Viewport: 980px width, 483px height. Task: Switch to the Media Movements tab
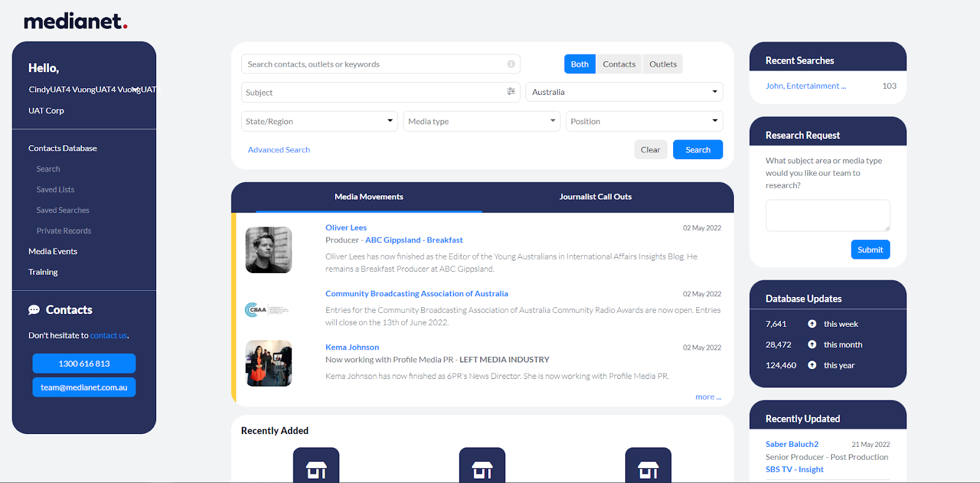(369, 197)
